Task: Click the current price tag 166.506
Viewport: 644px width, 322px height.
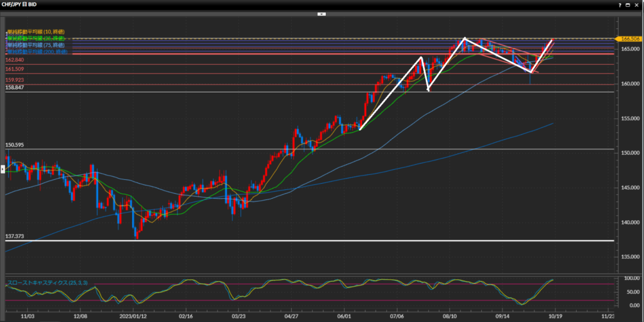Action: [631, 39]
